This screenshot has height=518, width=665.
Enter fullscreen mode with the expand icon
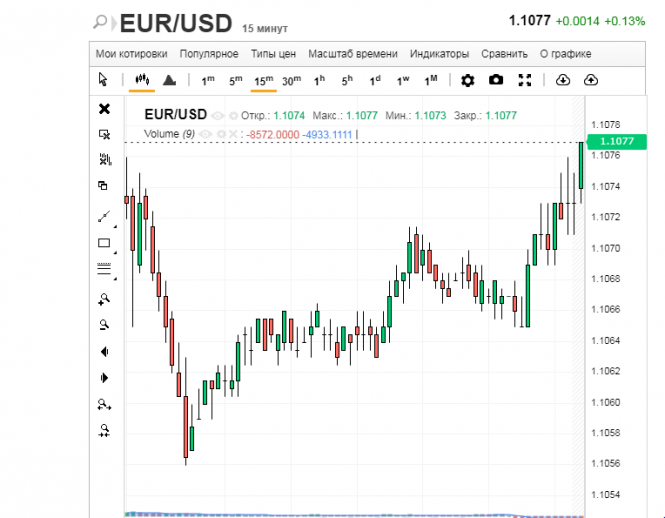524,80
